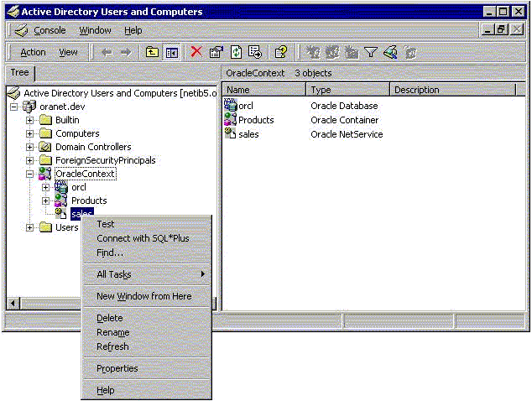
Task: Collapse the OracleContext tree node
Action: tap(30, 174)
